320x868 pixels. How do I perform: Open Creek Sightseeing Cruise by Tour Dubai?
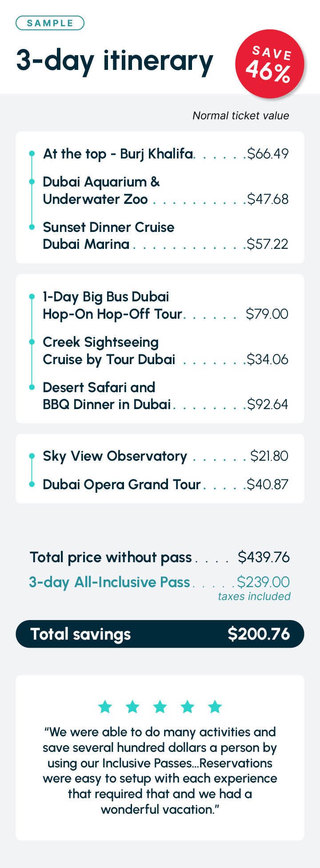[109, 351]
